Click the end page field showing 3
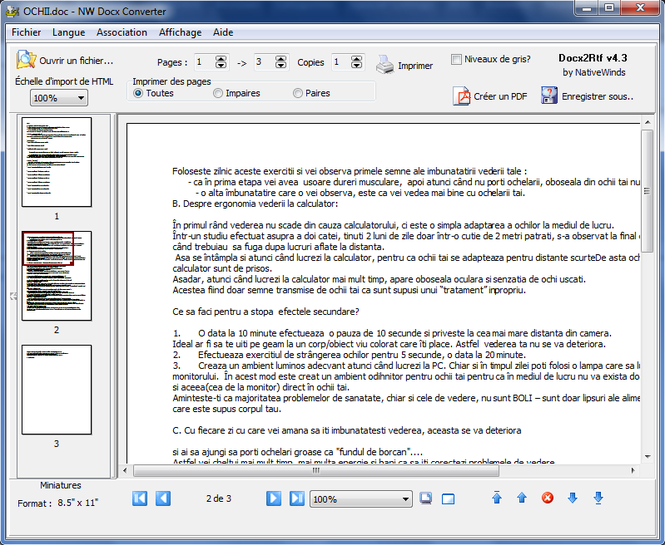 click(x=264, y=62)
